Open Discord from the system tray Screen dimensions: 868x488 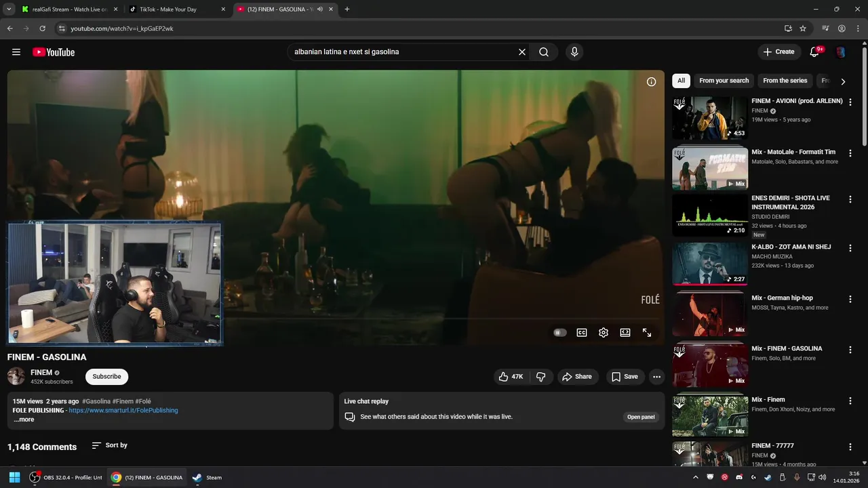pos(739,477)
